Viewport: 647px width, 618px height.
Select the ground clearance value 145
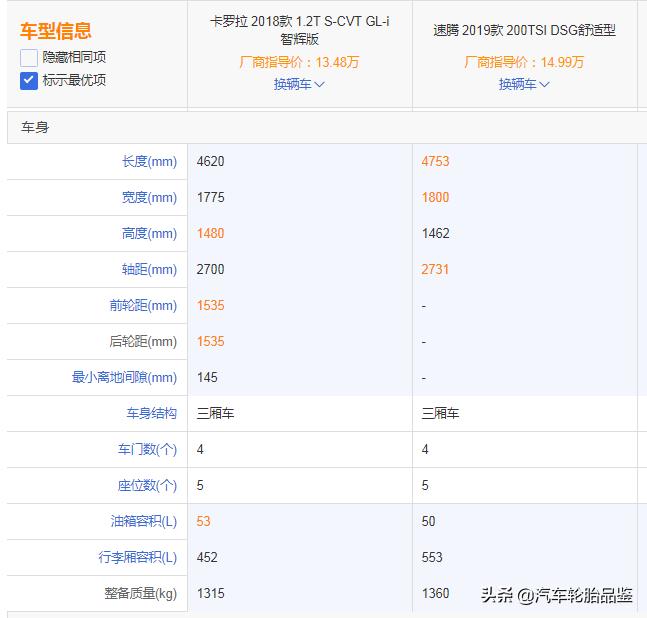[x=207, y=377]
